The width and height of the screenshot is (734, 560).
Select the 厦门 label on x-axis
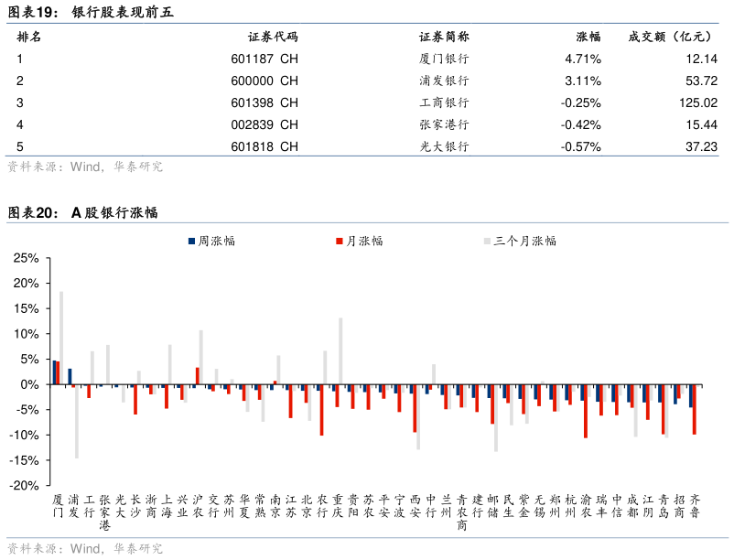pyautogui.click(x=59, y=506)
